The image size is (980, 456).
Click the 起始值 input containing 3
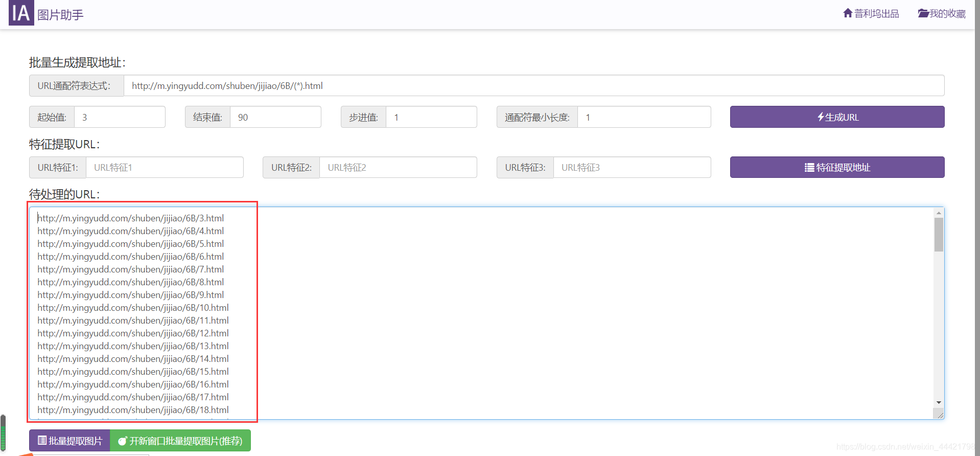tap(120, 117)
